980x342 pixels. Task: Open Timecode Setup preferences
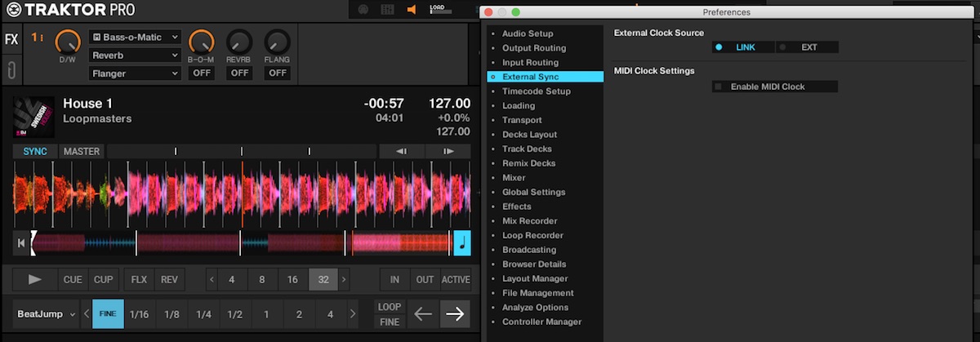tap(537, 91)
